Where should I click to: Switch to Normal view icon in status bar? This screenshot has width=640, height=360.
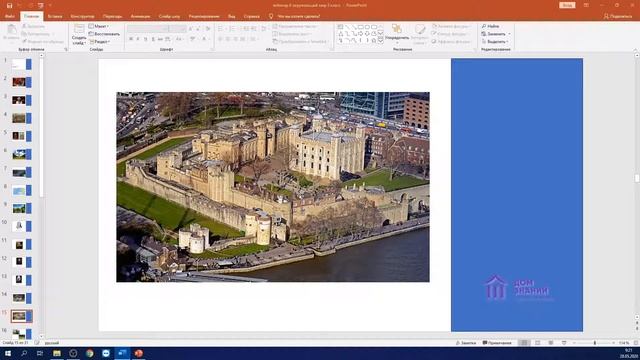[524, 343]
